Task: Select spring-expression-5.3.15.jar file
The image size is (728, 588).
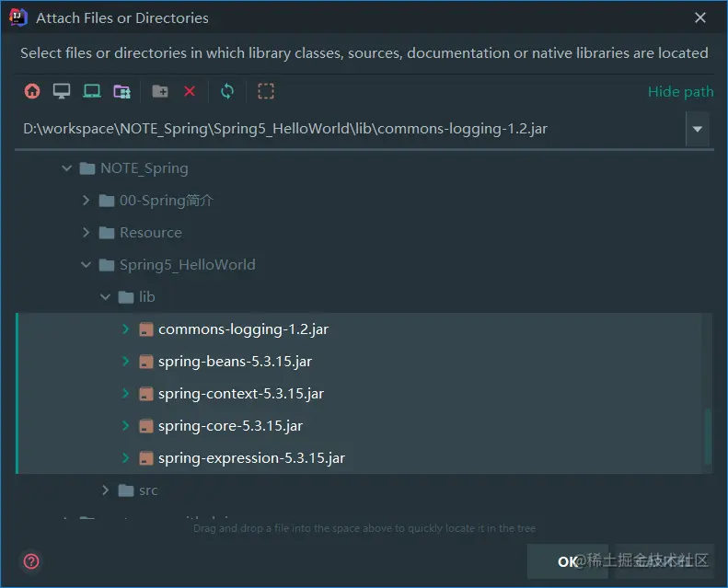Action: click(364, 458)
